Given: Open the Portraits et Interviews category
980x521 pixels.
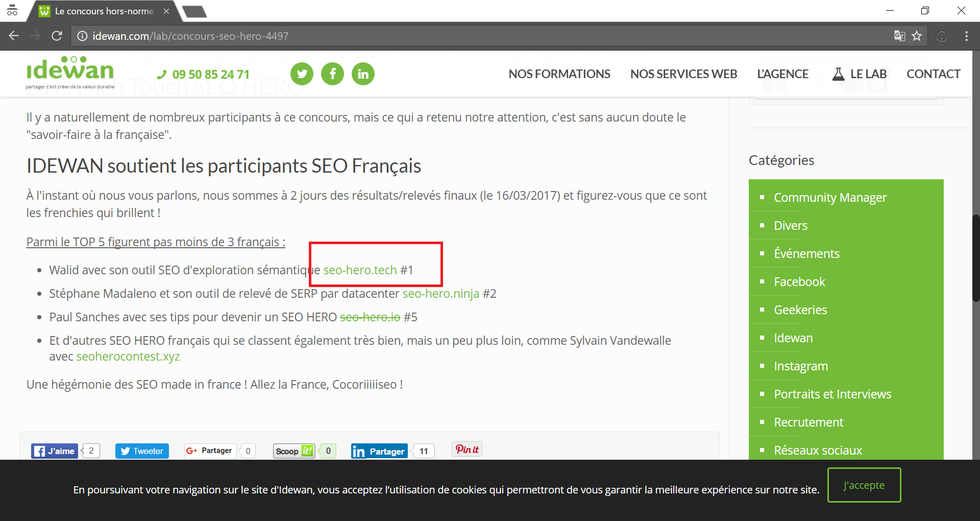Looking at the screenshot, I should (x=832, y=394).
